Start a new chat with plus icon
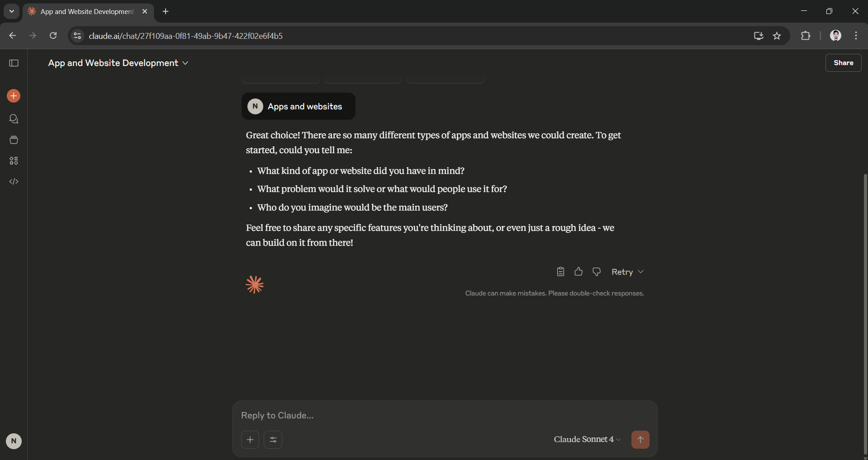The image size is (868, 460). click(x=14, y=96)
